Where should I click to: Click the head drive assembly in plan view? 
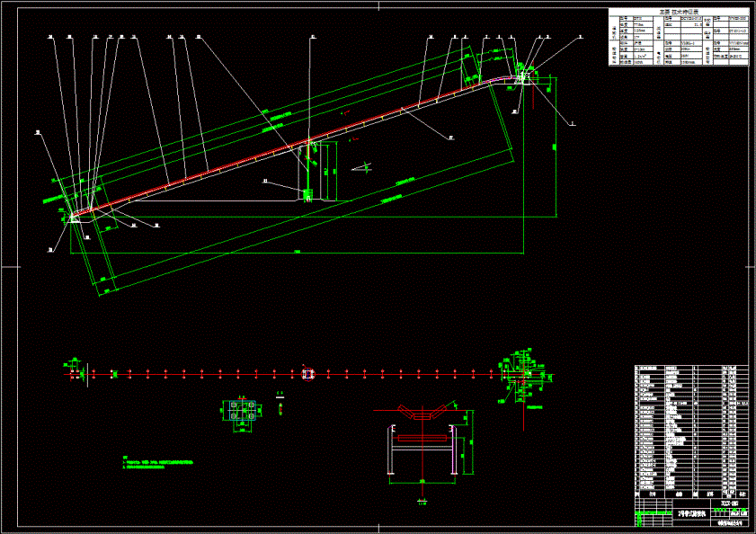[x=522, y=375]
